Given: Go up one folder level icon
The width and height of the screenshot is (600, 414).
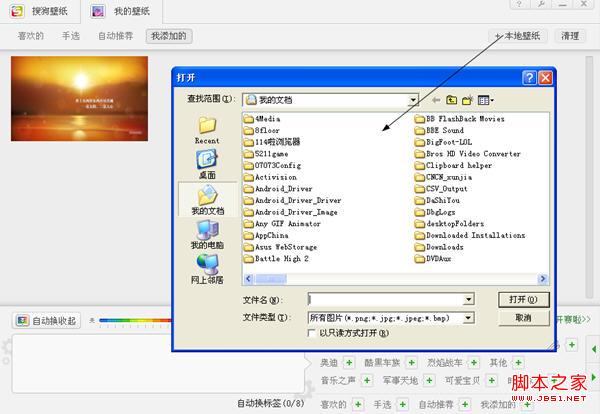Looking at the screenshot, I should click(452, 100).
